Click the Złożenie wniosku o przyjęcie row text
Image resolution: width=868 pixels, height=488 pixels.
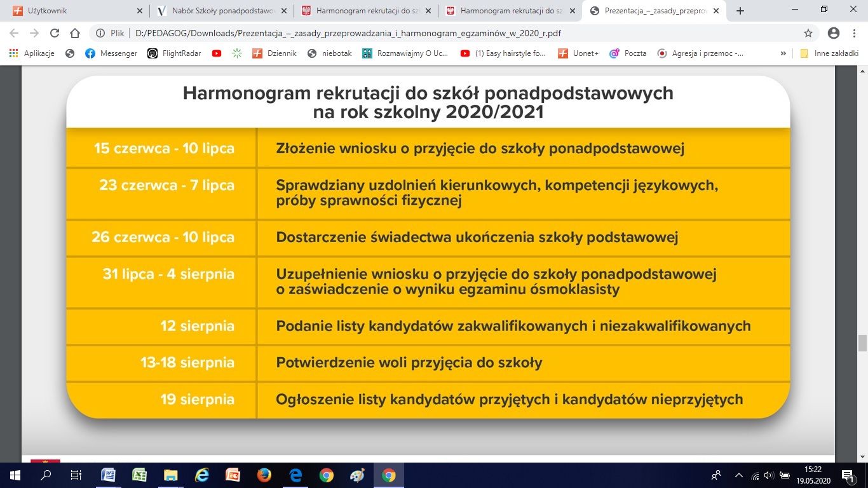[480, 149]
